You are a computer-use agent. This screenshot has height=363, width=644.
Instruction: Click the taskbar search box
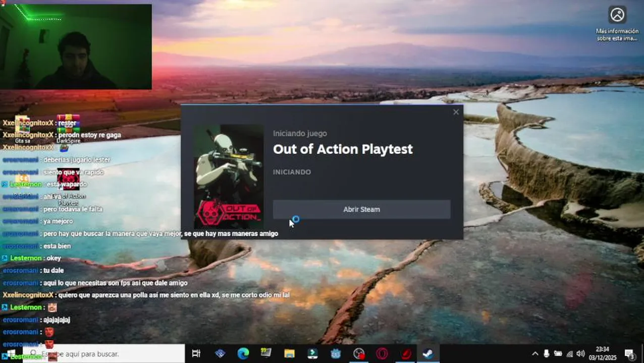pyautogui.click(x=103, y=354)
